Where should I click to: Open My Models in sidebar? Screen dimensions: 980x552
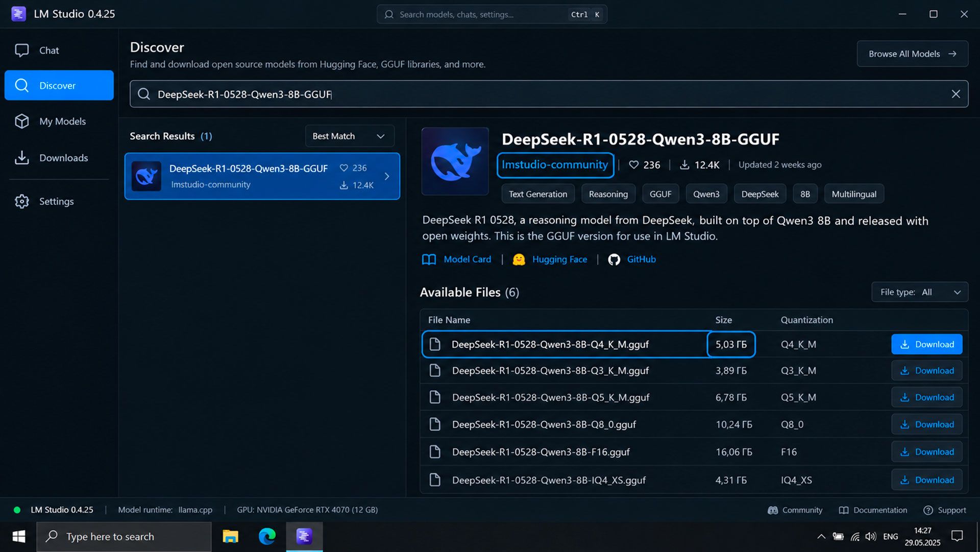coord(59,121)
